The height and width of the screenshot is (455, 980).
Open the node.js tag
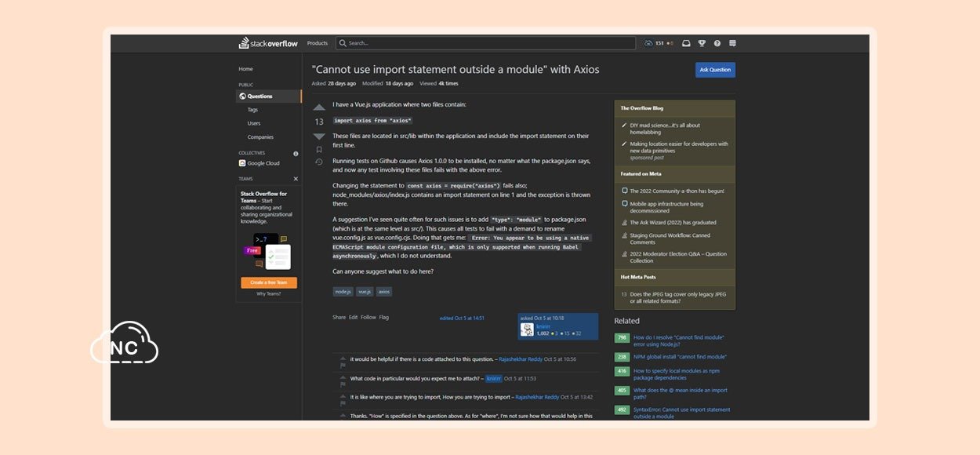(343, 291)
